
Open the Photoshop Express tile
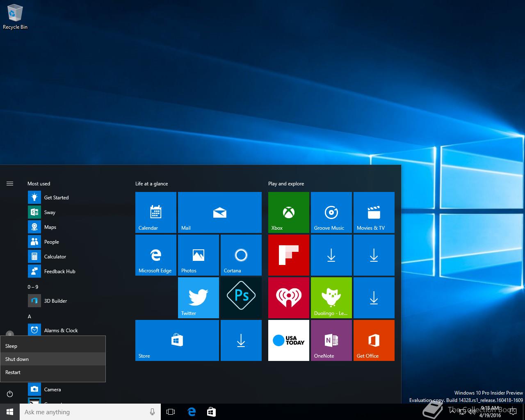click(241, 298)
